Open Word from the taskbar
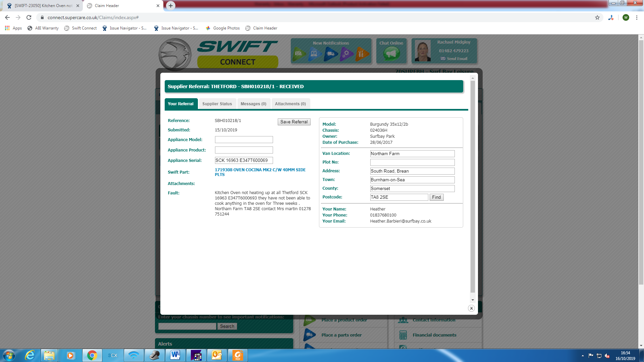Screen dimensions: 644x362 click(x=175, y=355)
